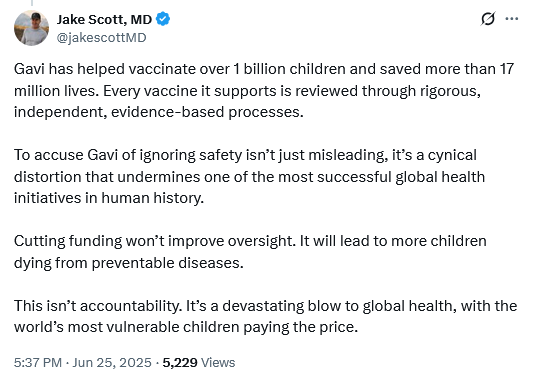Click the line 'world's most vulnerable children paying'
This screenshot has height=379, width=535.
coord(186,327)
